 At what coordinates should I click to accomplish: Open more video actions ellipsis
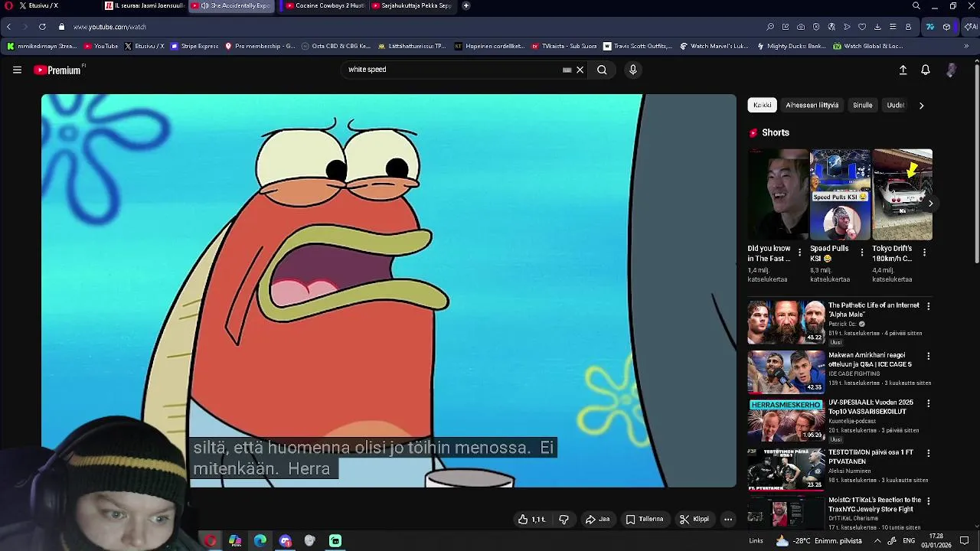(728, 519)
